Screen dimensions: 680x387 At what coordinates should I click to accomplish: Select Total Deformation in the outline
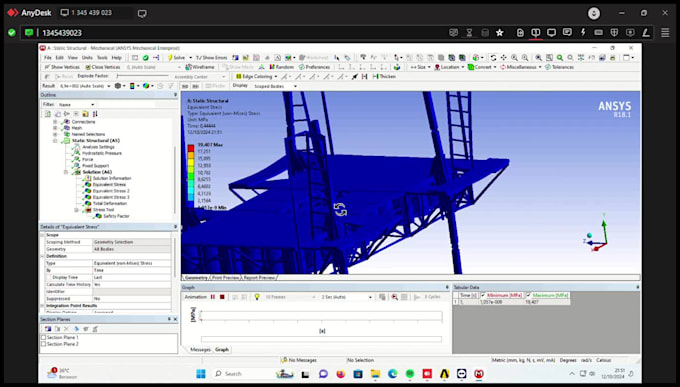tap(110, 203)
